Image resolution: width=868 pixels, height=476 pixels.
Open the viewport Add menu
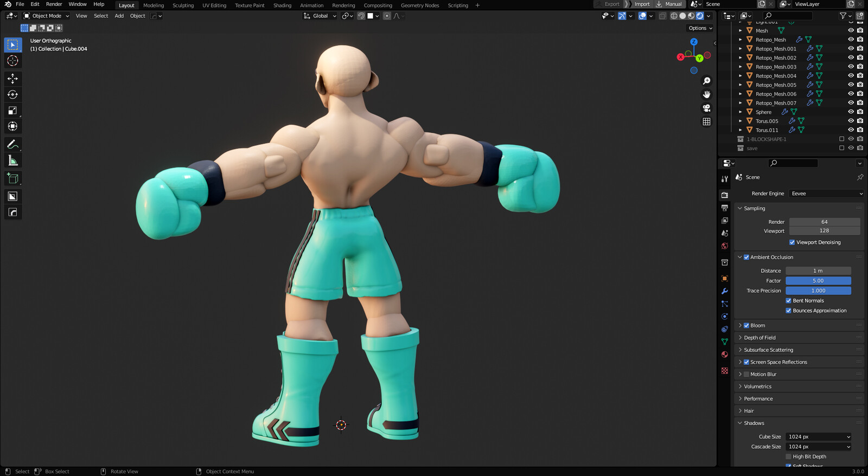click(119, 16)
